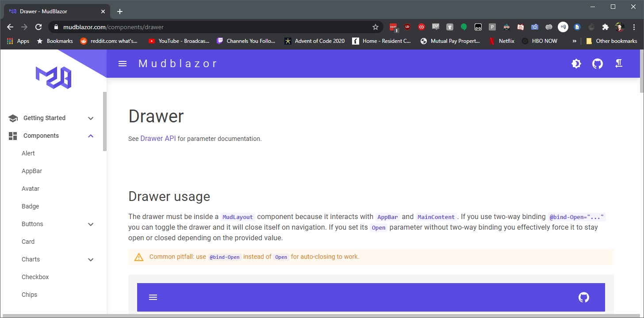Open the Drawer API link
Image resolution: width=644 pixels, height=318 pixels.
157,138
